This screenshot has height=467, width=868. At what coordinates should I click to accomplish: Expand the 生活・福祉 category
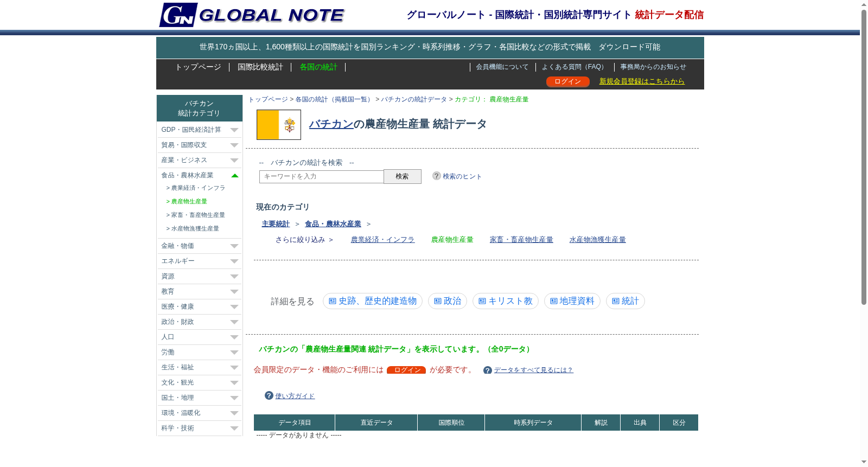point(200,367)
